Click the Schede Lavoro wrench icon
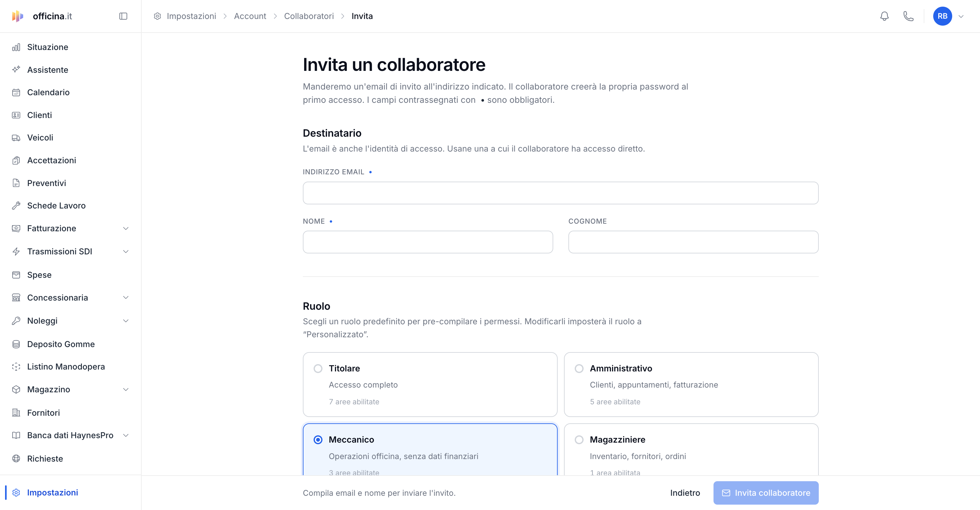980x510 pixels. coord(16,206)
